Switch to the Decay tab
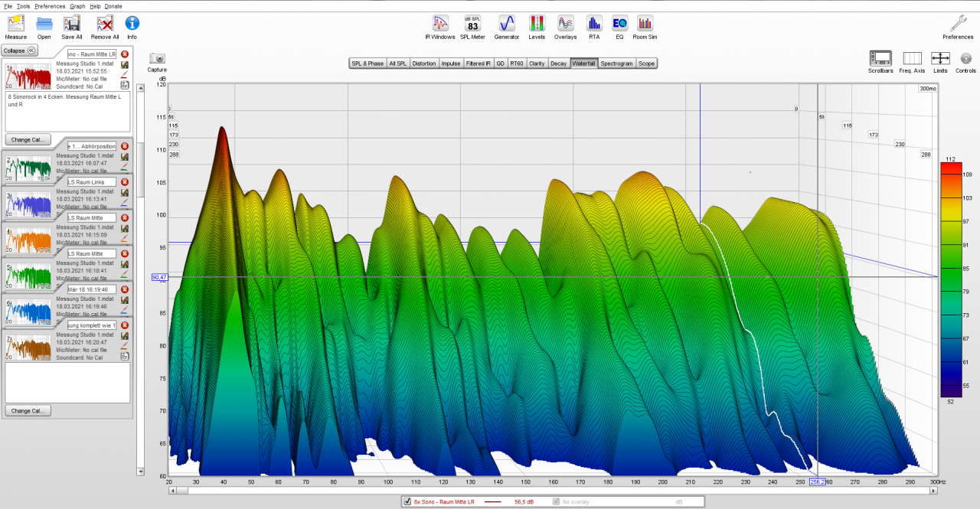Image resolution: width=980 pixels, height=509 pixels. [x=558, y=64]
